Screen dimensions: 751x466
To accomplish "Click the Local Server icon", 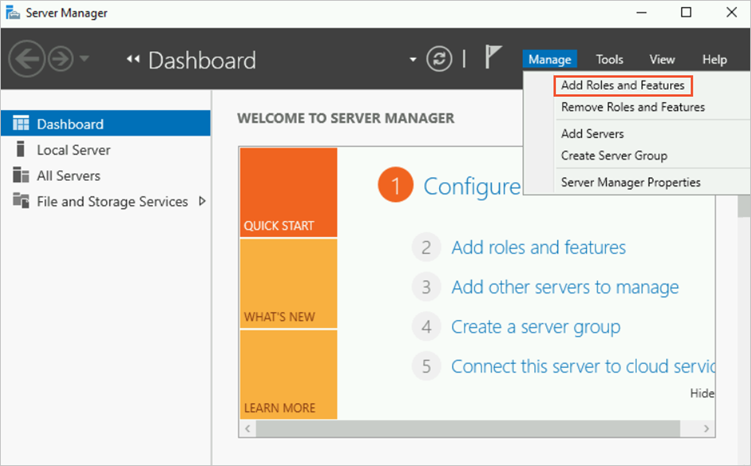I will (20, 150).
